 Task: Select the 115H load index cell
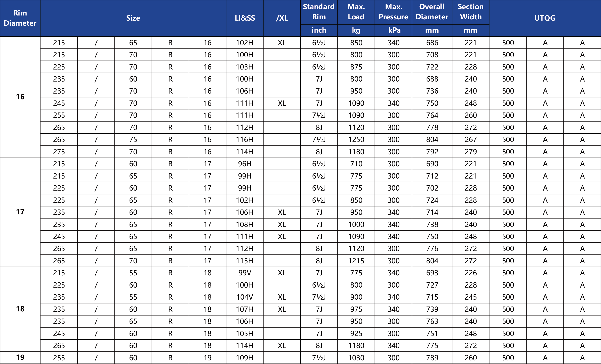click(245, 261)
